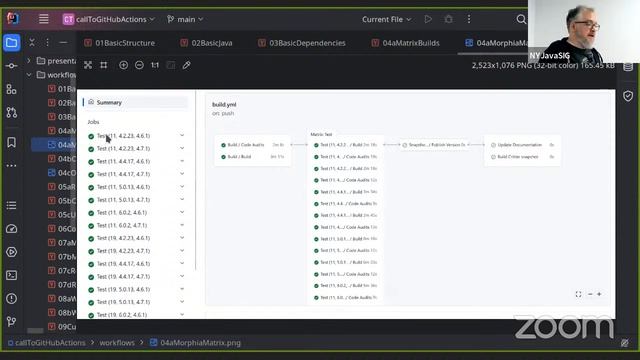Open the Test (11, 5.0.13, 4.6.1) job
640x360 pixels.
123,187
